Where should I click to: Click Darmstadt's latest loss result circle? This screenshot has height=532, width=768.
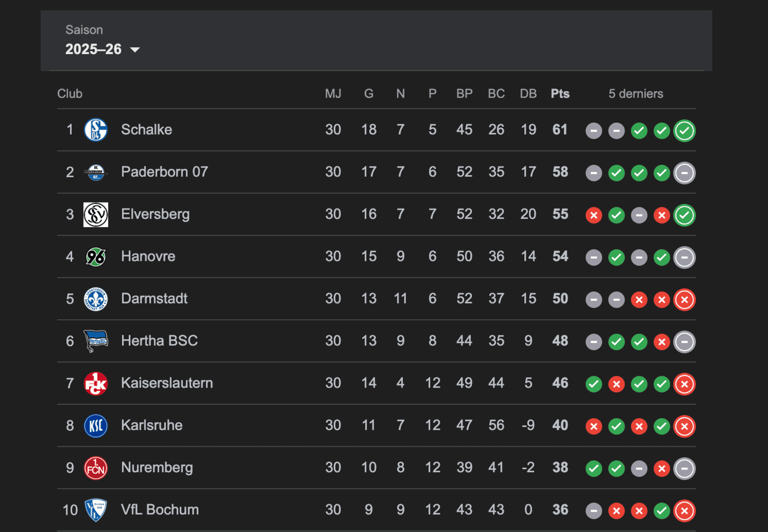(684, 300)
